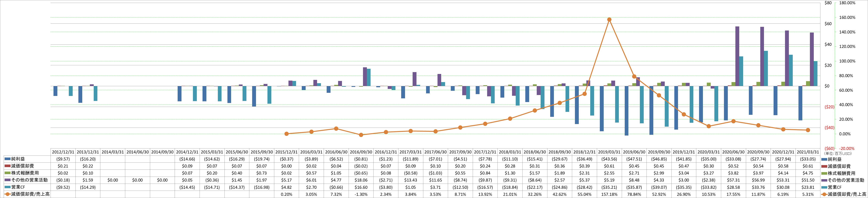Click the deepest blue bar for 2019/06/30
Viewport: 868px width, 198px height.
point(626,111)
